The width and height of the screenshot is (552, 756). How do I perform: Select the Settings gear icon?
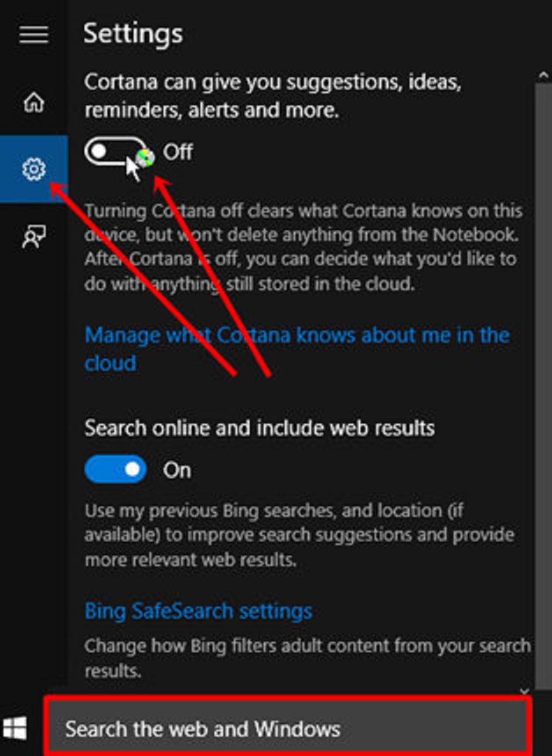coord(34,169)
